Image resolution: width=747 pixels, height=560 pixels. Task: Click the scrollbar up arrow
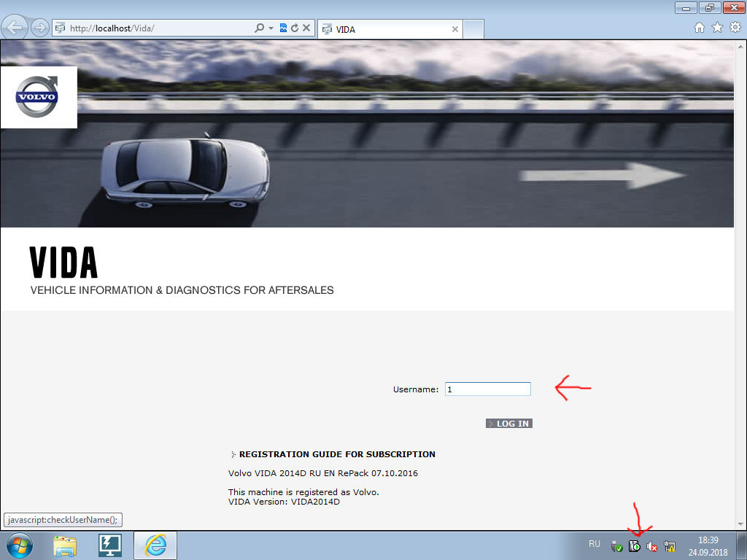click(x=741, y=46)
